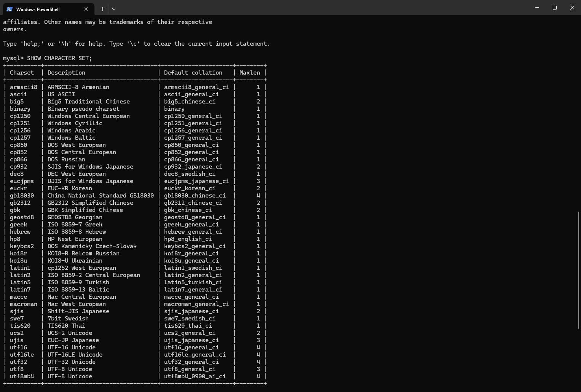Click the 'eucjpms' charset cell

pos(22,181)
